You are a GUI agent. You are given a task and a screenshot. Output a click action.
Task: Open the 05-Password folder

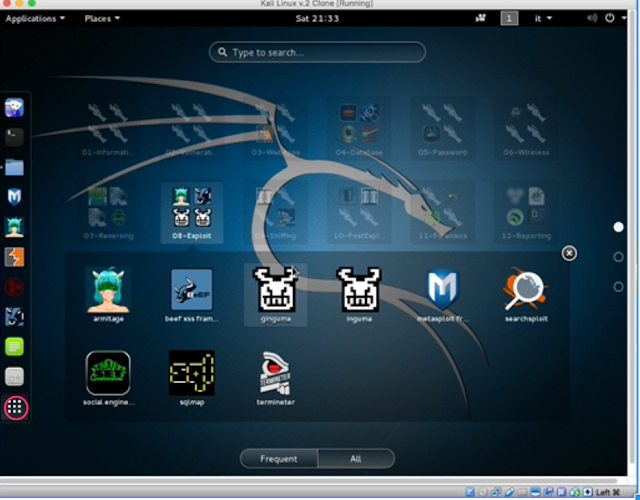(x=442, y=129)
